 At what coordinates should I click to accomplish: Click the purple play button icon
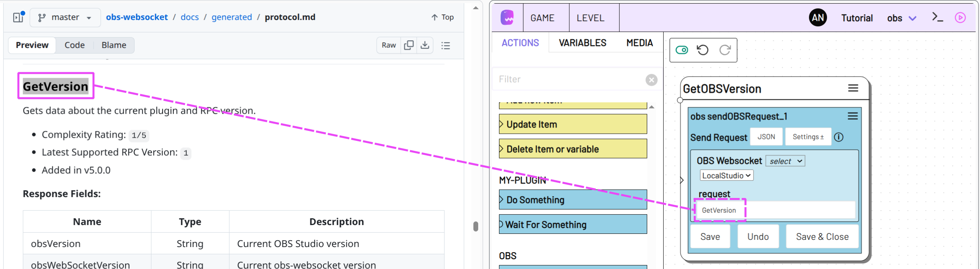[x=960, y=18]
